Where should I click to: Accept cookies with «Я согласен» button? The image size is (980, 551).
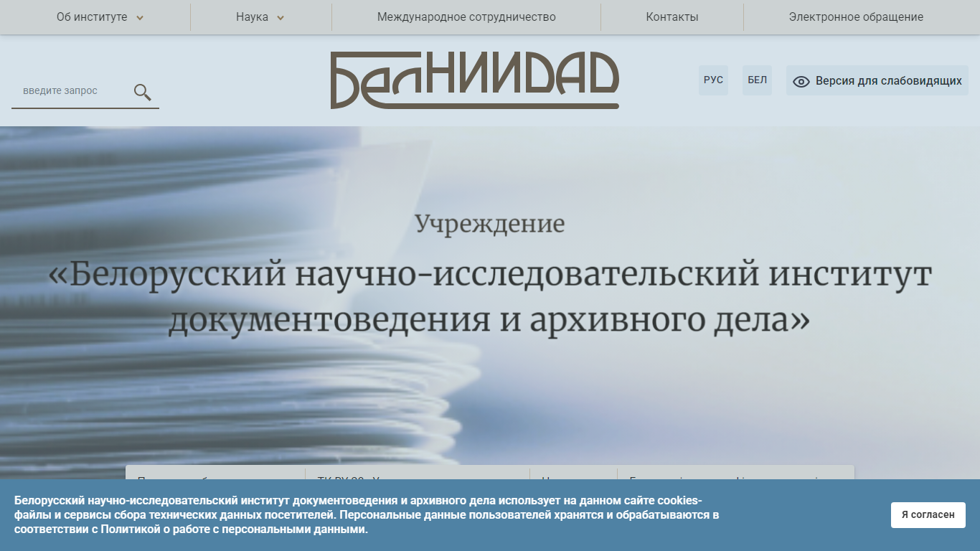coord(928,515)
